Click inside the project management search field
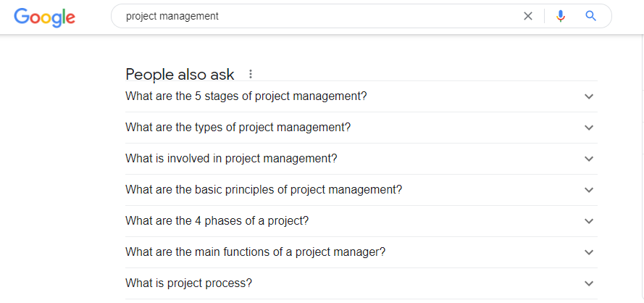Viewport: 644px width, 303px height. (319, 16)
